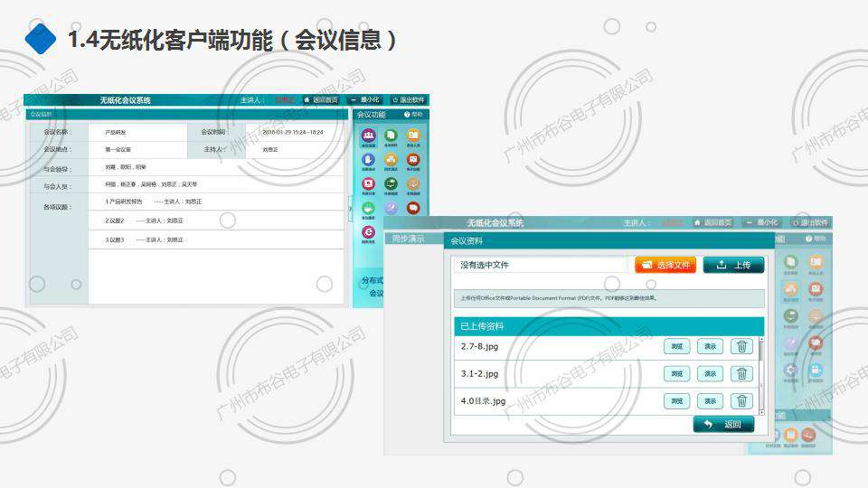
Task: Click 退出软件 in the left window header
Action: [410, 99]
